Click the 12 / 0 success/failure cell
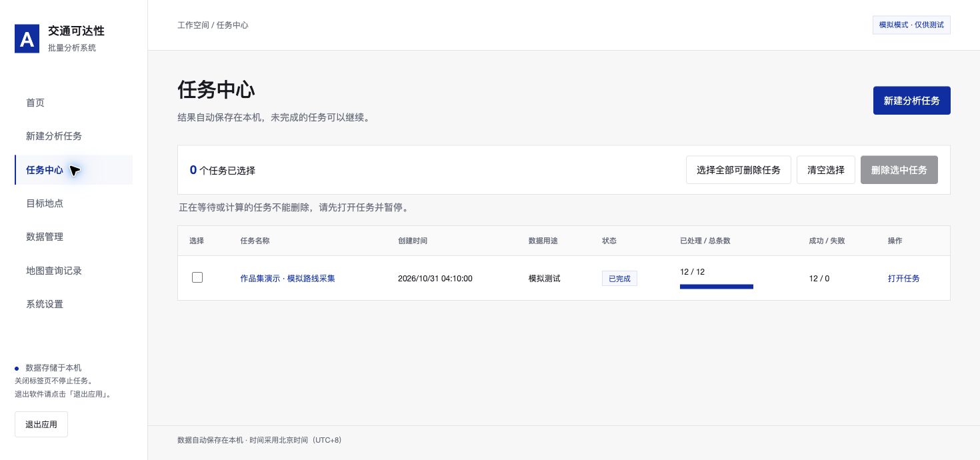 [819, 278]
